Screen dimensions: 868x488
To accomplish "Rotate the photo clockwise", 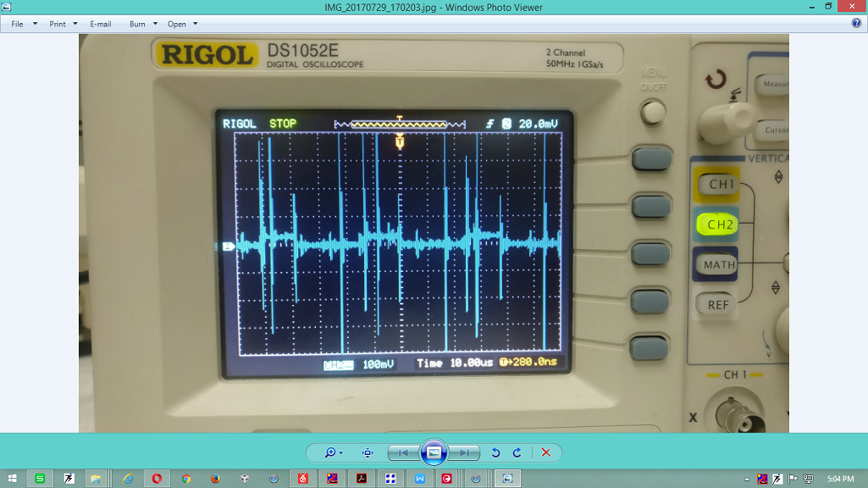I will click(517, 452).
